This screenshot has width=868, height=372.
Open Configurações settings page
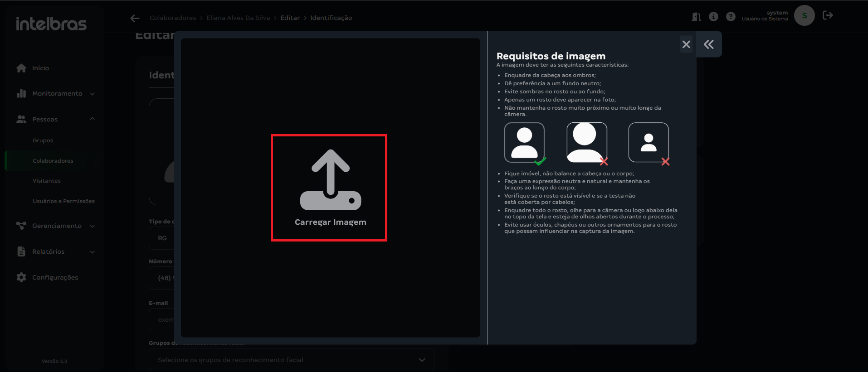click(55, 277)
